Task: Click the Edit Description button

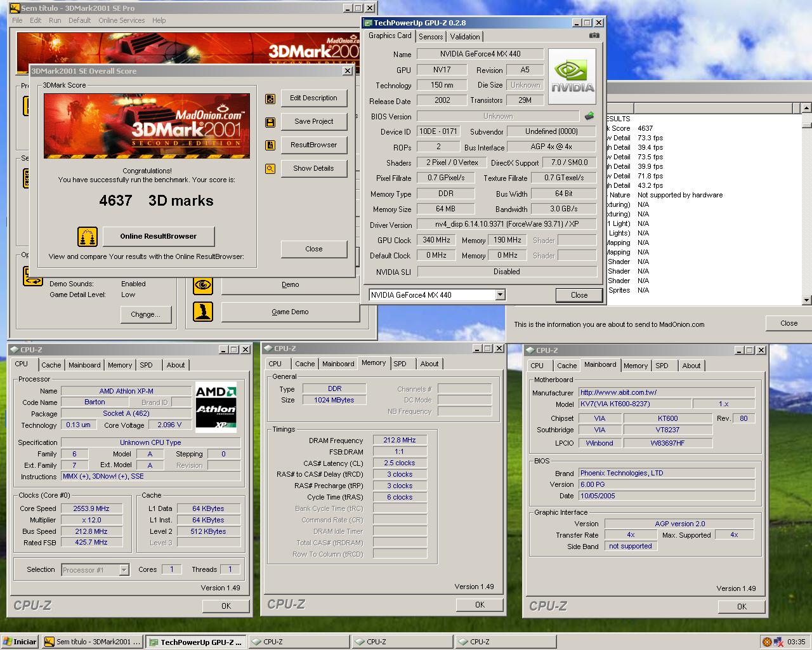Action: pos(313,98)
